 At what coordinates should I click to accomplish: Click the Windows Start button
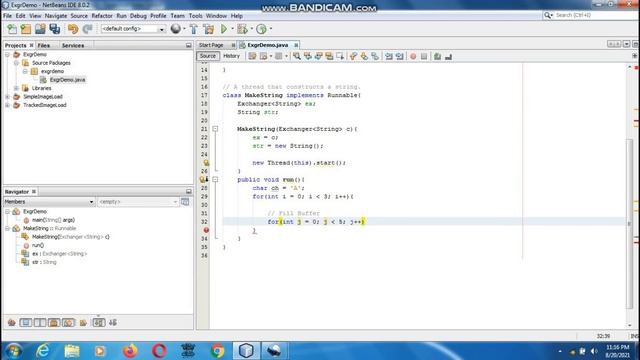[13, 351]
